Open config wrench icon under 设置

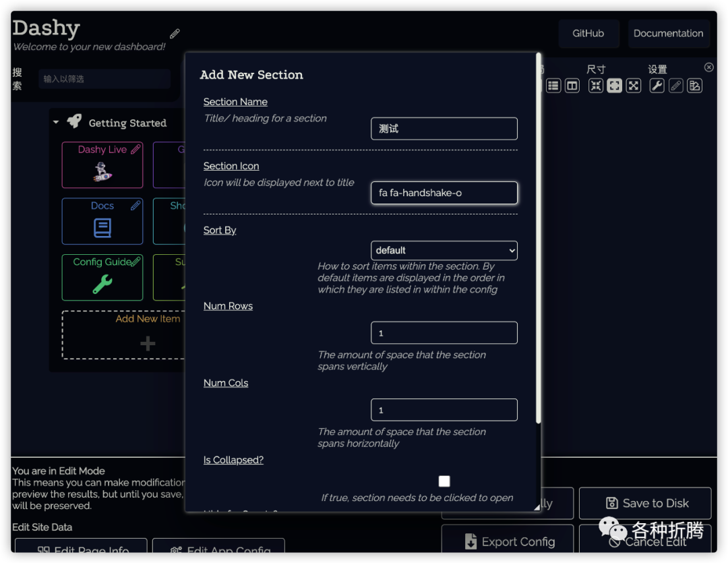(657, 86)
